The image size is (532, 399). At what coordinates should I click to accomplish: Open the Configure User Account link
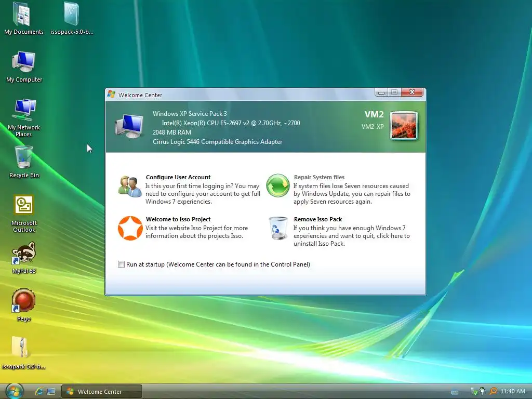178,177
